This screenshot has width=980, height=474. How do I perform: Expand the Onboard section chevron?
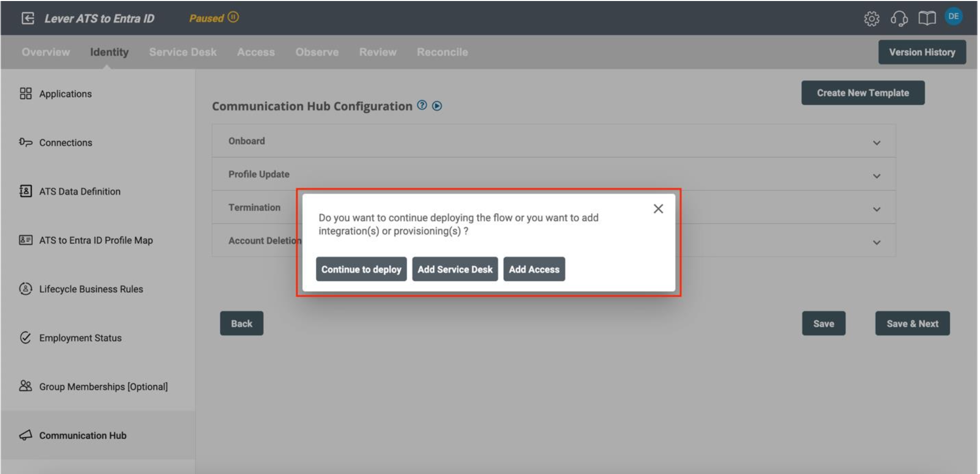click(877, 143)
